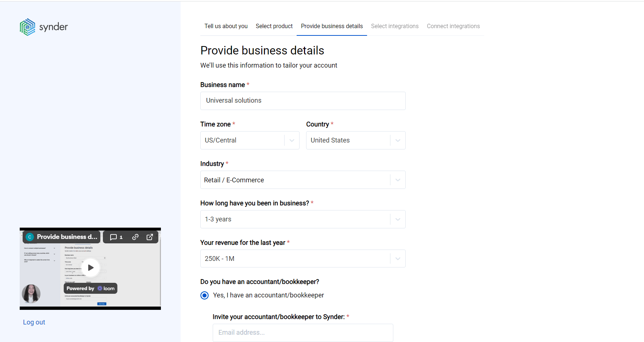Click the presenter's face thumbnail in the video

coord(31,294)
